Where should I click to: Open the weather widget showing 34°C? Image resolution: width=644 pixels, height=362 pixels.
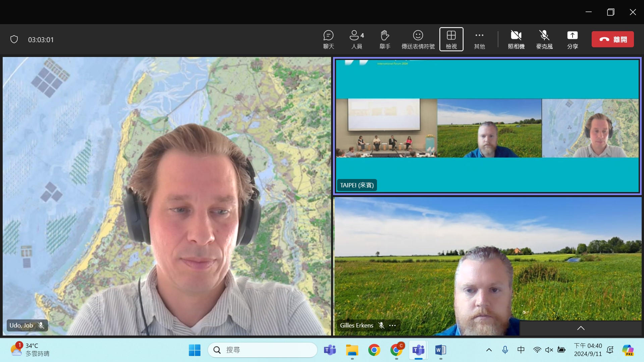point(30,350)
